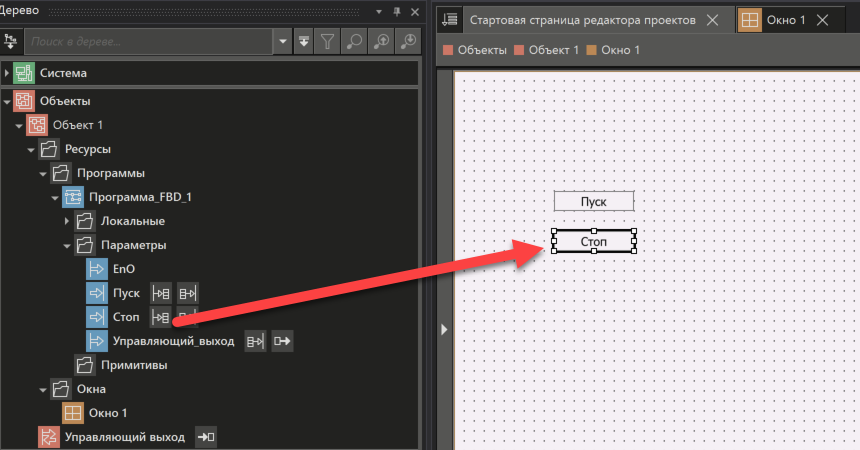
Task: Click second link icon next to Пуск
Action: point(188,293)
